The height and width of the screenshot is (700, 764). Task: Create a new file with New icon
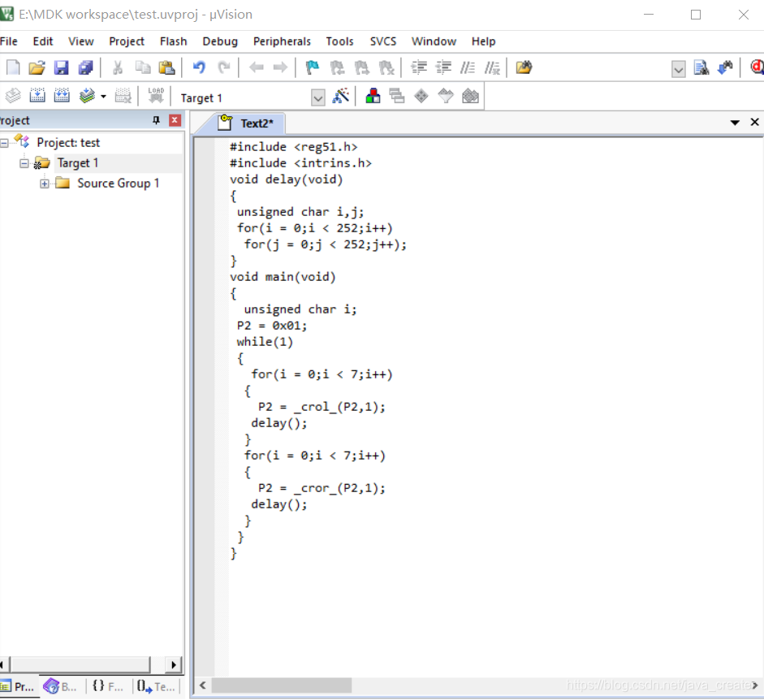pos(13,67)
